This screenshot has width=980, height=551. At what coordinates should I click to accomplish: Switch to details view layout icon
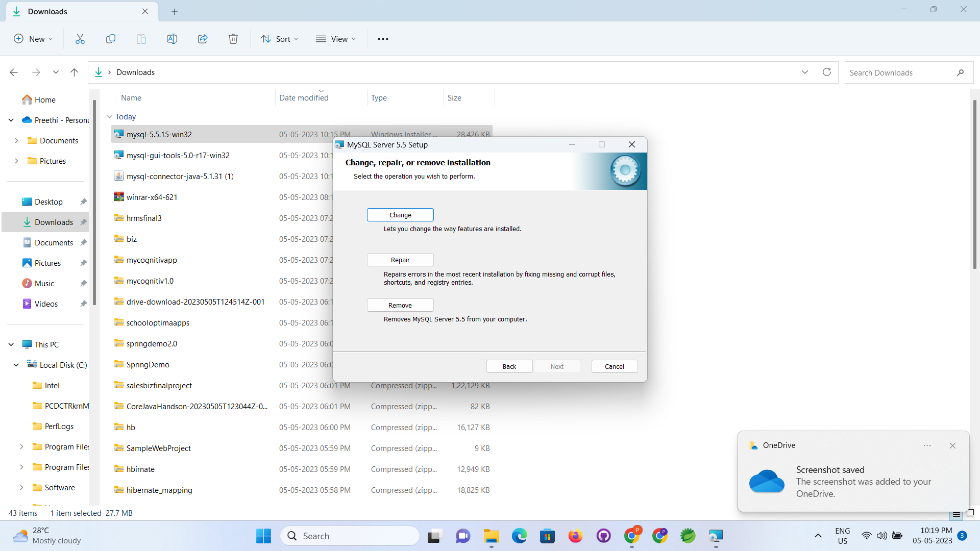coord(957,514)
